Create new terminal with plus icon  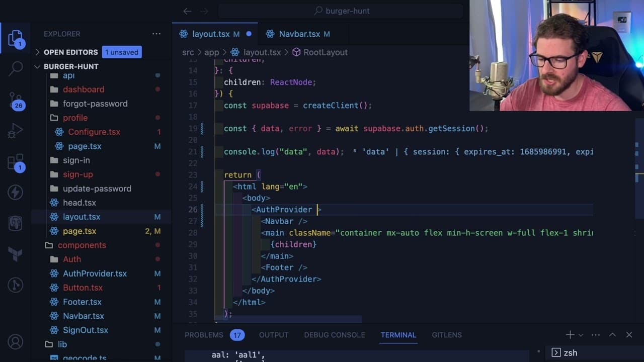(570, 335)
